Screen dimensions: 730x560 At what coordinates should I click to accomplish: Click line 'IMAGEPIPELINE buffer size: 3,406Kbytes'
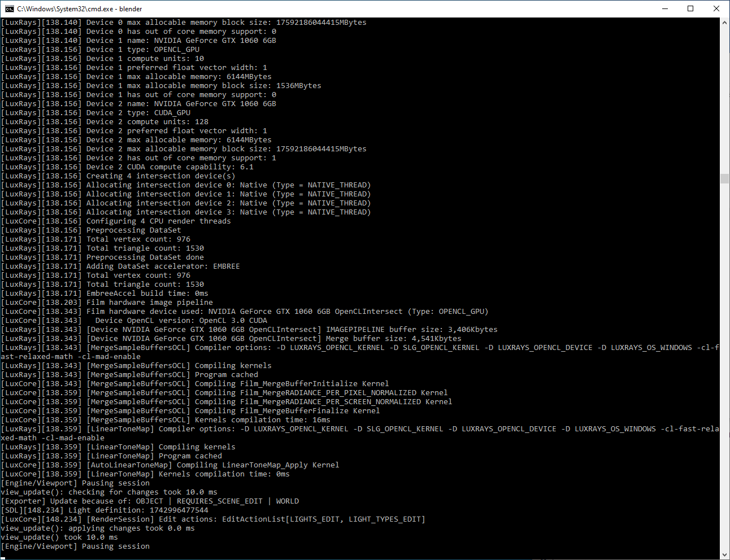(x=249, y=330)
